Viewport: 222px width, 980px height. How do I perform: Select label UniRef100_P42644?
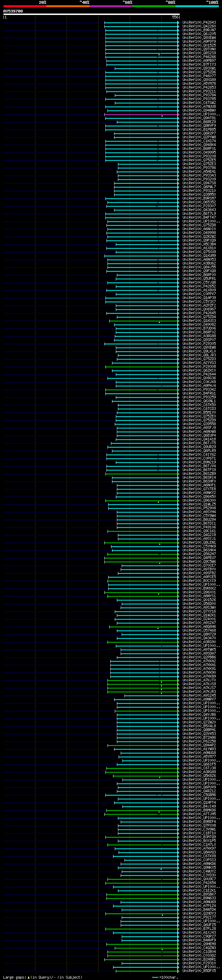tap(199, 374)
